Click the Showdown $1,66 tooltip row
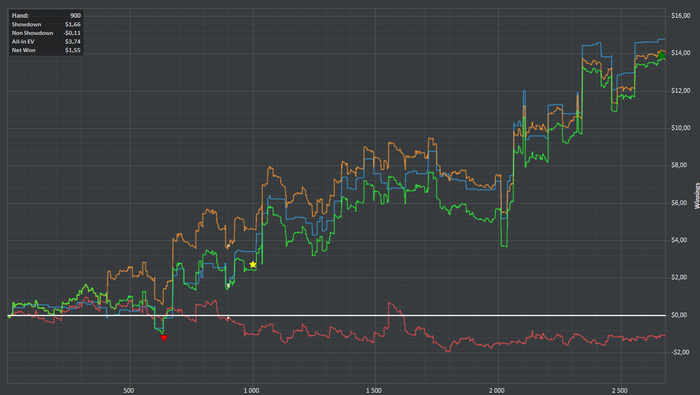 (x=46, y=24)
